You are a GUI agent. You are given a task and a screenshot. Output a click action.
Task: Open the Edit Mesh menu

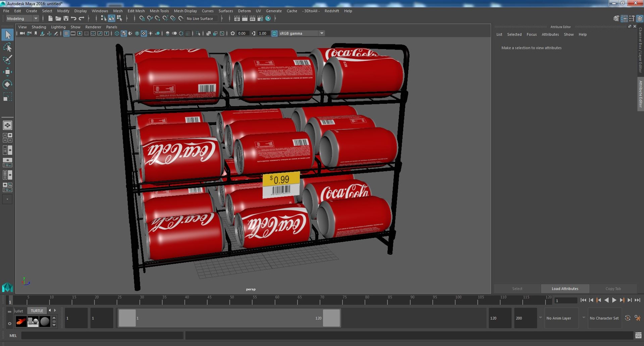pos(136,11)
